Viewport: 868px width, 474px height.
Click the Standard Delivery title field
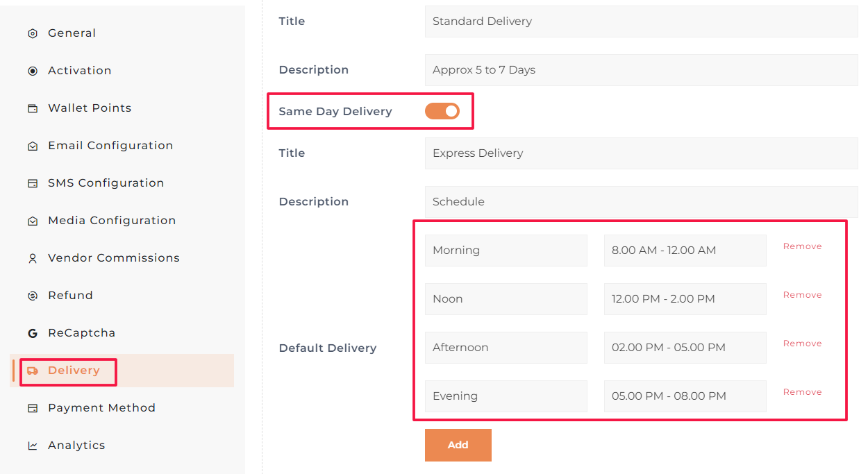click(x=641, y=22)
